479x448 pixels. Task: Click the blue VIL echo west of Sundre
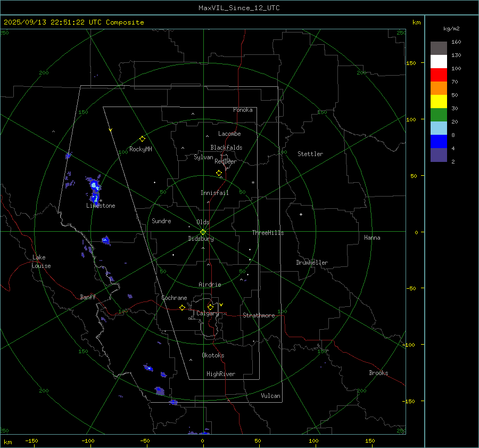[x=106, y=240]
